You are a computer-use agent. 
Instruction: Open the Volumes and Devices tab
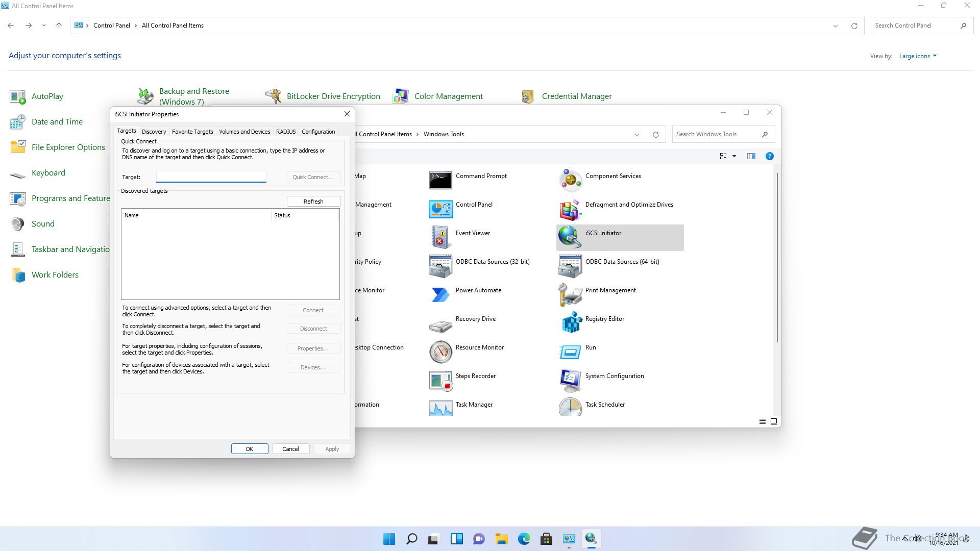coord(244,132)
